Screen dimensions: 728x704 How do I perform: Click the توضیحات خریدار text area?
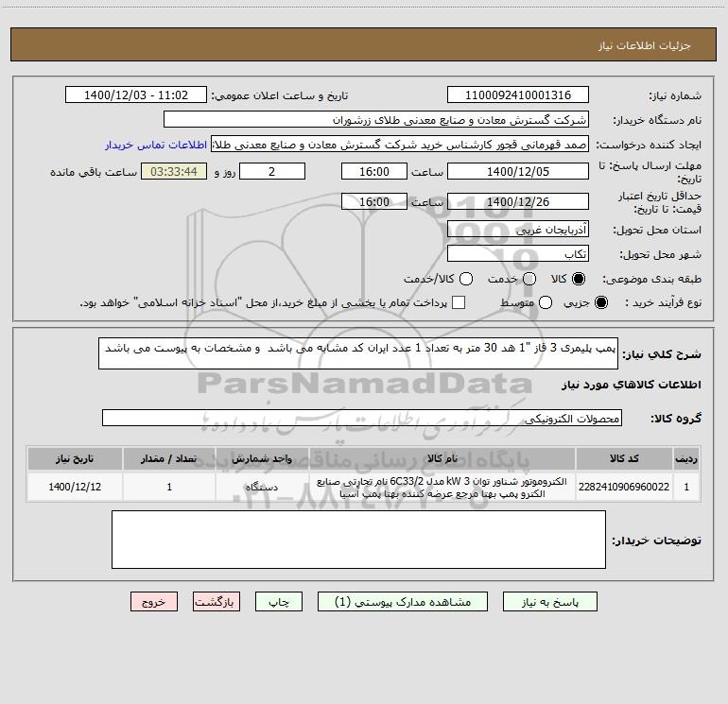(358, 540)
